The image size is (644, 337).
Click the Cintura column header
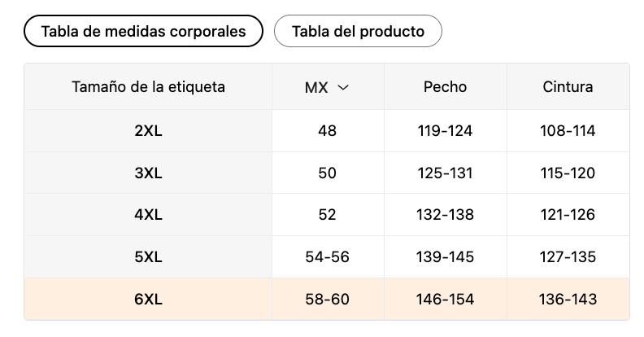tap(568, 87)
